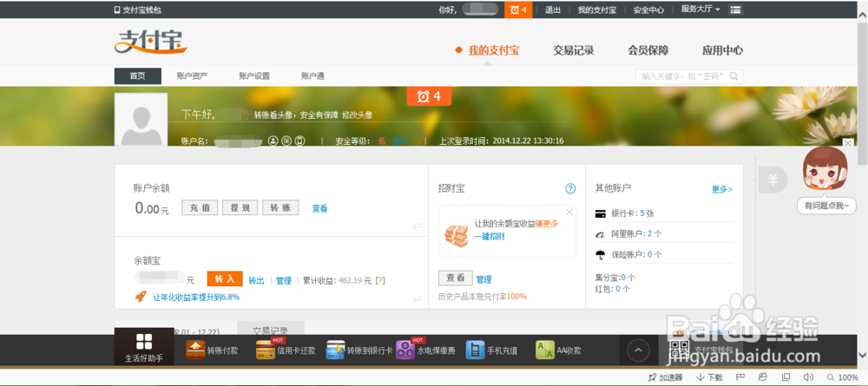Viewport: 868px width, 386px height.
Task: Click the 提现 button
Action: pyautogui.click(x=240, y=208)
